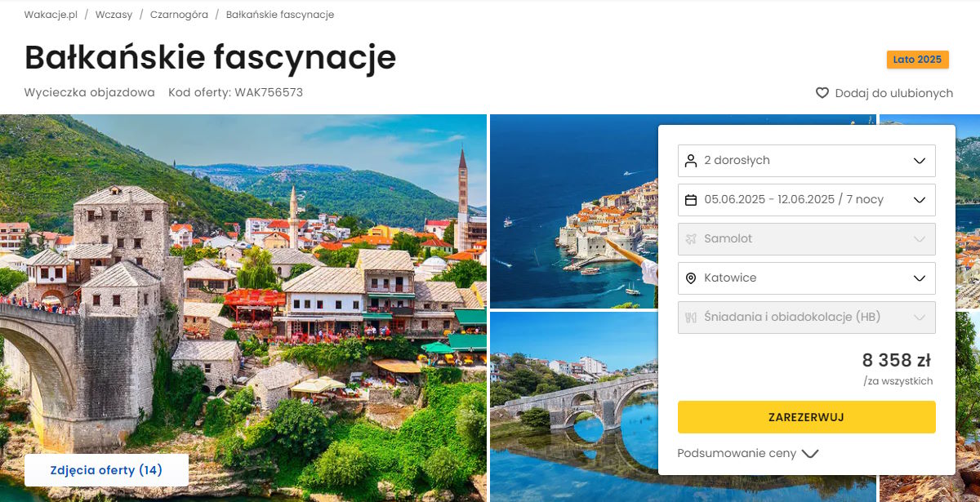Open the date range dropdown arrow
This screenshot has width=980, height=502.
click(x=920, y=200)
